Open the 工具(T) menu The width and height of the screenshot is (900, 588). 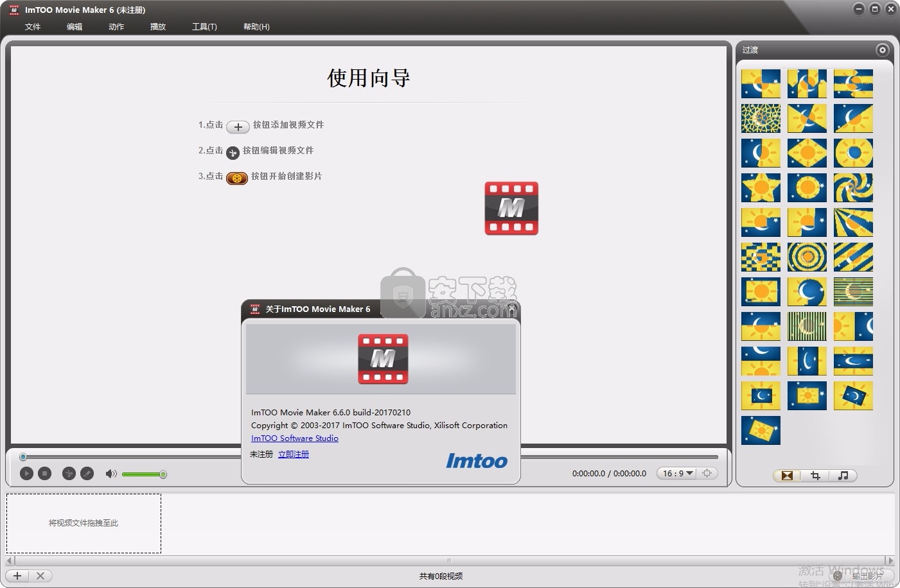(204, 26)
